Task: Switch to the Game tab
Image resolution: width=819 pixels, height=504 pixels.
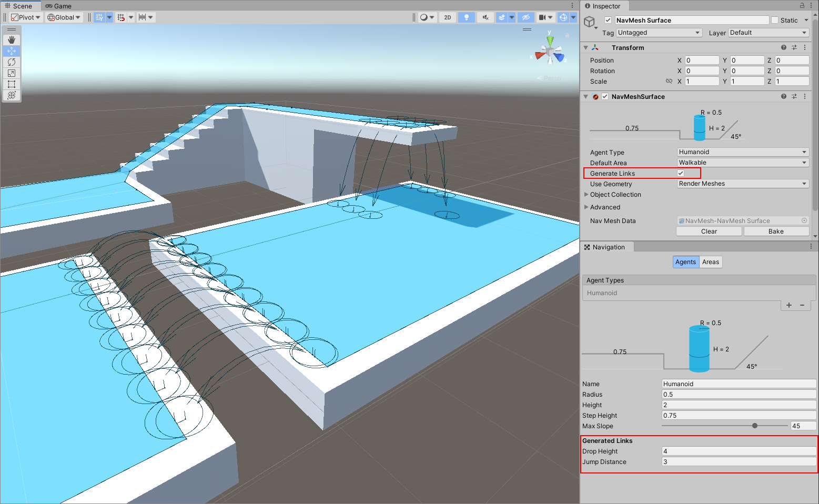Action: tap(58, 6)
